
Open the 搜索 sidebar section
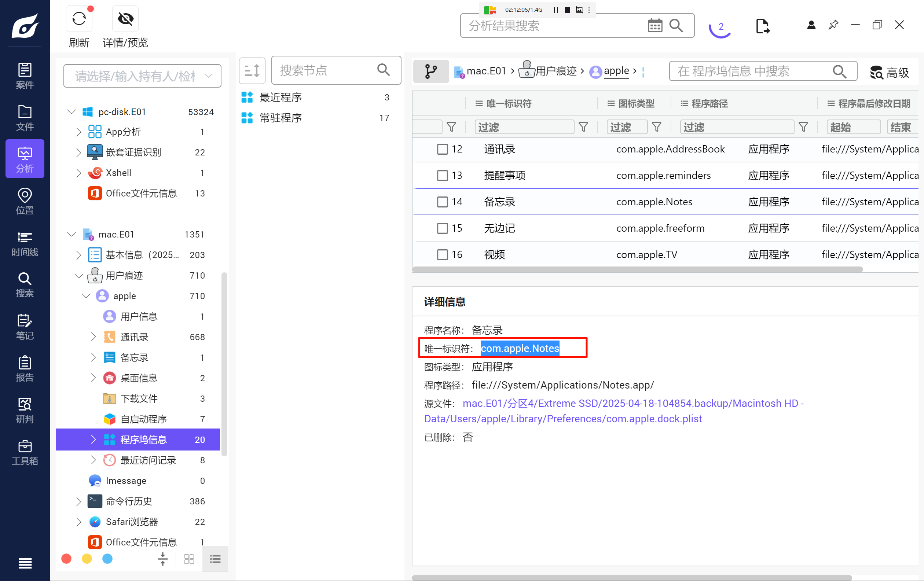tap(25, 284)
